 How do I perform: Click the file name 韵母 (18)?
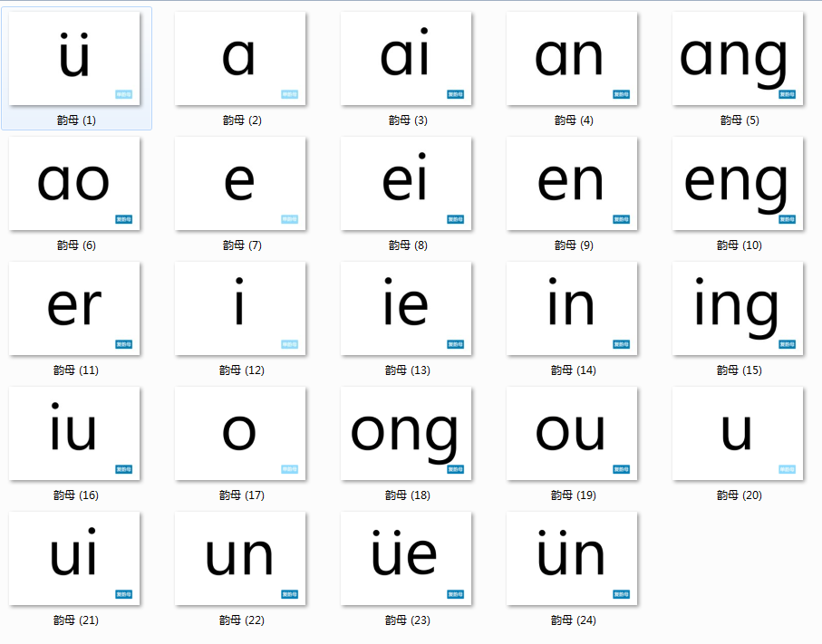[408, 495]
